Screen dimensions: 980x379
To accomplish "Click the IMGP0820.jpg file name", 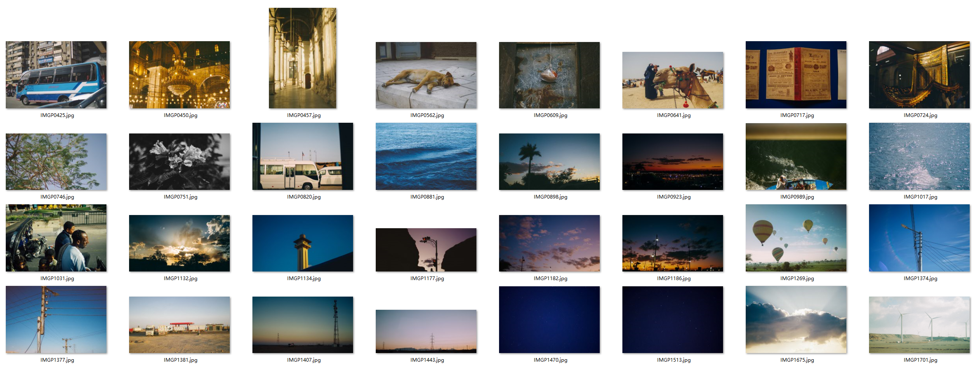I will coord(304,197).
